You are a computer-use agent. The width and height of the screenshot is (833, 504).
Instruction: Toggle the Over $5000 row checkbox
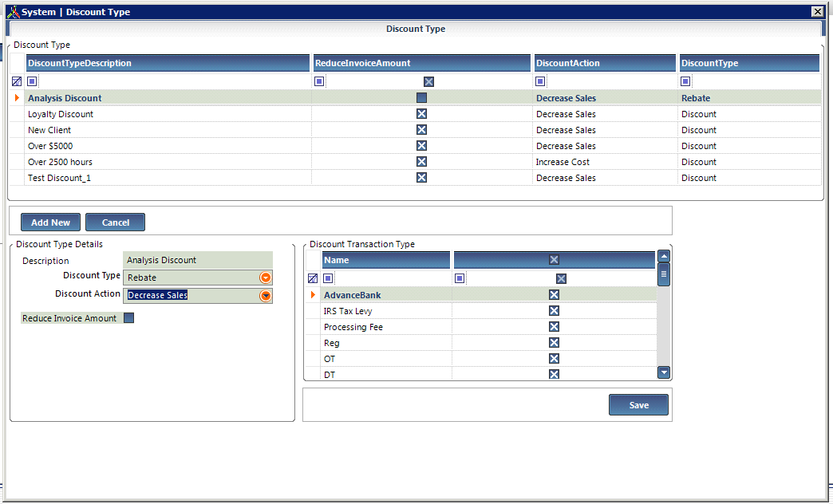click(421, 145)
